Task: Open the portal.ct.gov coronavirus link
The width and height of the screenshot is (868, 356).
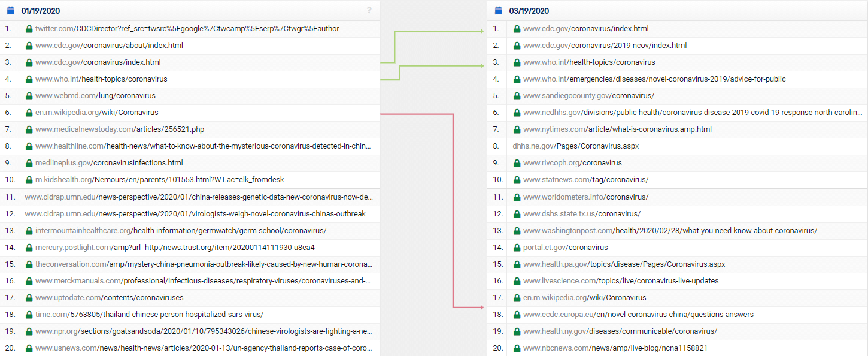Action: 565,248
